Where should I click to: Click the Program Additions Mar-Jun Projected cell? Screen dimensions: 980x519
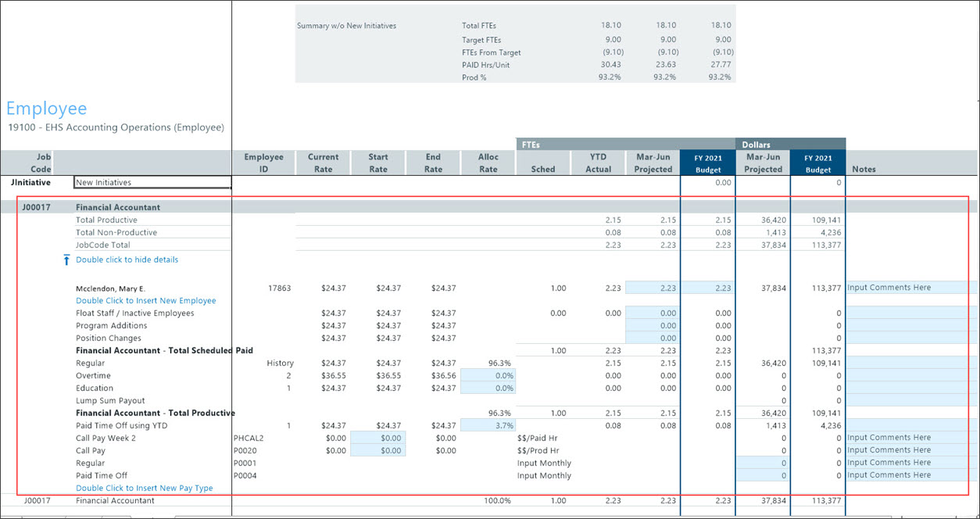click(x=653, y=326)
